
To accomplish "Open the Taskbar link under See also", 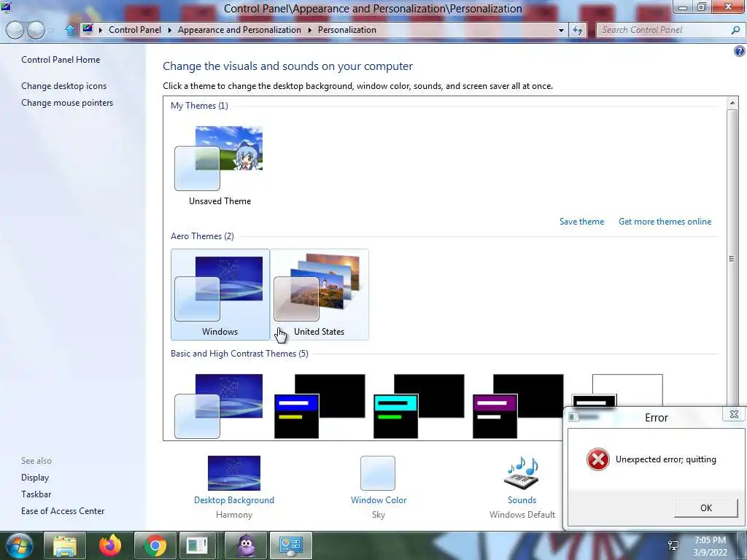I will [x=36, y=494].
